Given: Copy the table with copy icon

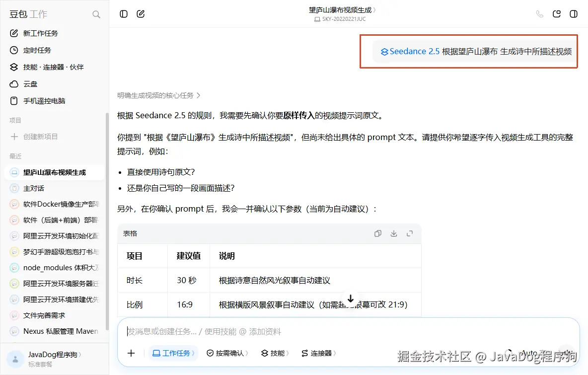Looking at the screenshot, I should 377,233.
